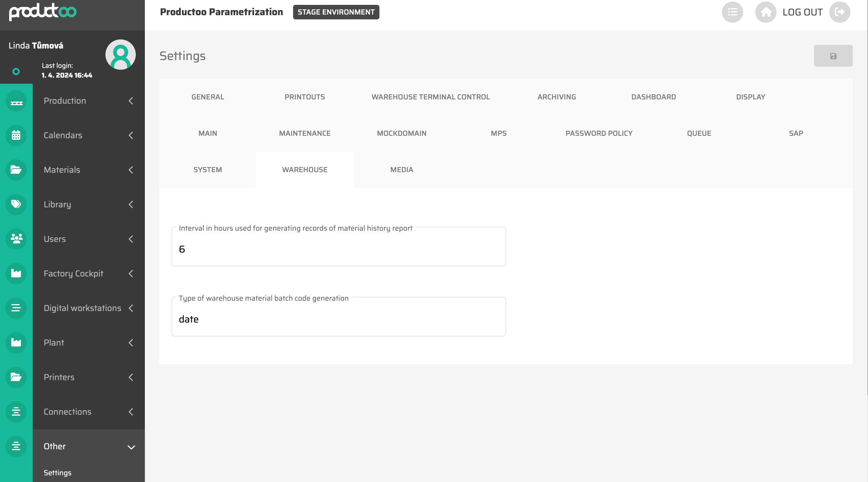Click the home icon in header
868x482 pixels.
click(x=766, y=12)
